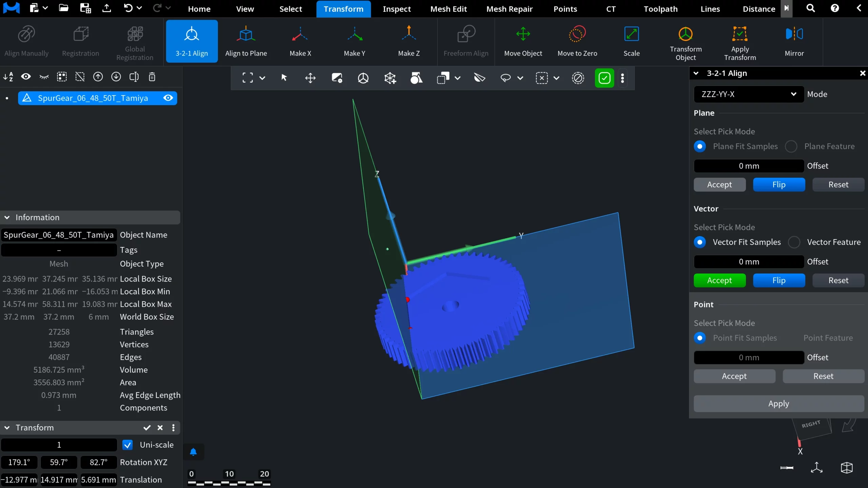Click the notification bell icon
This screenshot has width=868, height=488.
point(193,452)
